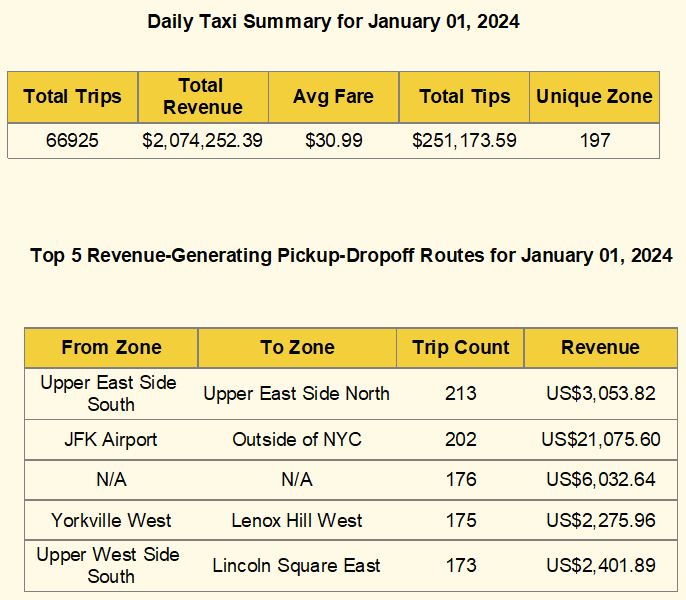Viewport: 686px width, 600px height.
Task: Click the Yorkville West zone cell
Action: [111, 520]
